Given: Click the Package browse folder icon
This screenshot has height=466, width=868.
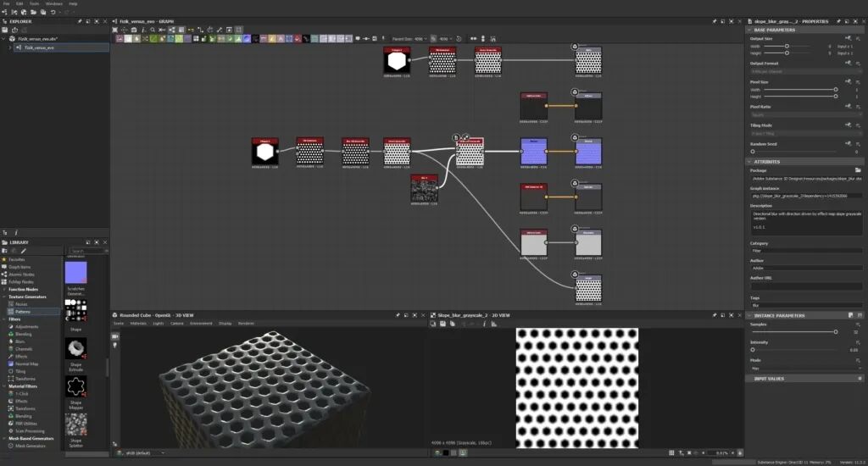Looking at the screenshot, I should tap(858, 170).
